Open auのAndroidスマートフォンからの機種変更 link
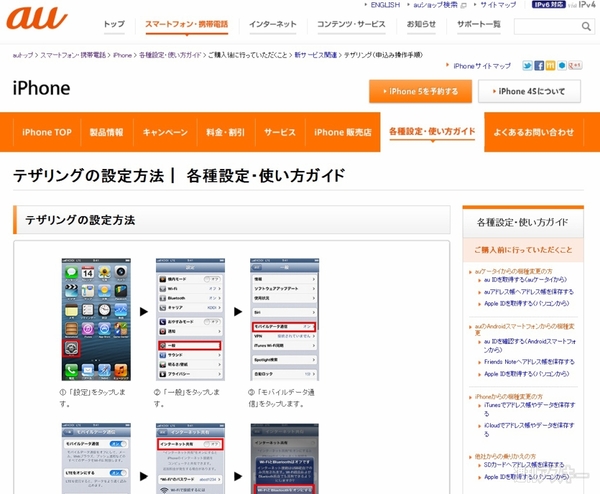 coord(524,329)
